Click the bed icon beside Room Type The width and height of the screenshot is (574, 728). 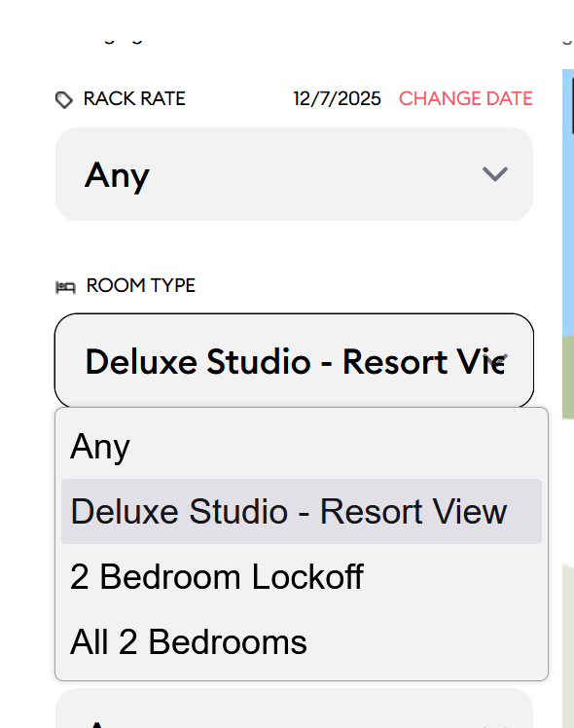(x=65, y=287)
